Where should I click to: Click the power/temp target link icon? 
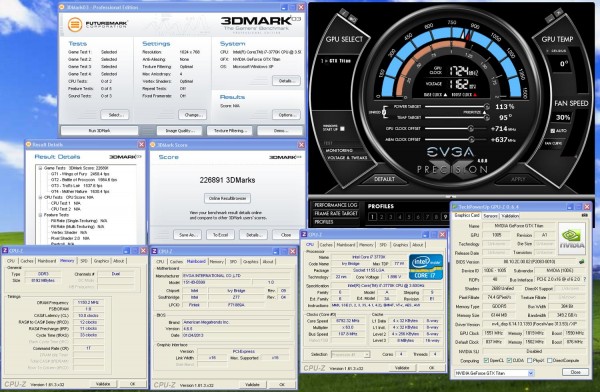pyautogui.click(x=384, y=112)
